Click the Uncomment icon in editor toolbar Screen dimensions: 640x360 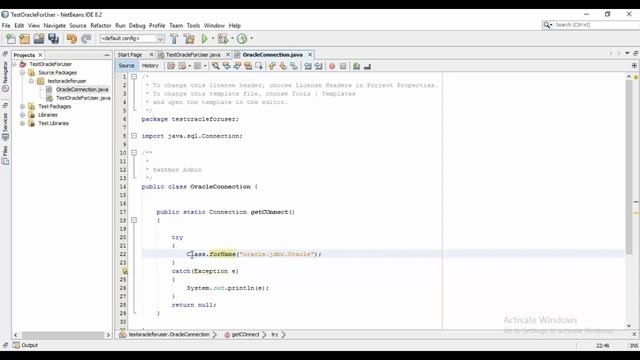[367, 66]
